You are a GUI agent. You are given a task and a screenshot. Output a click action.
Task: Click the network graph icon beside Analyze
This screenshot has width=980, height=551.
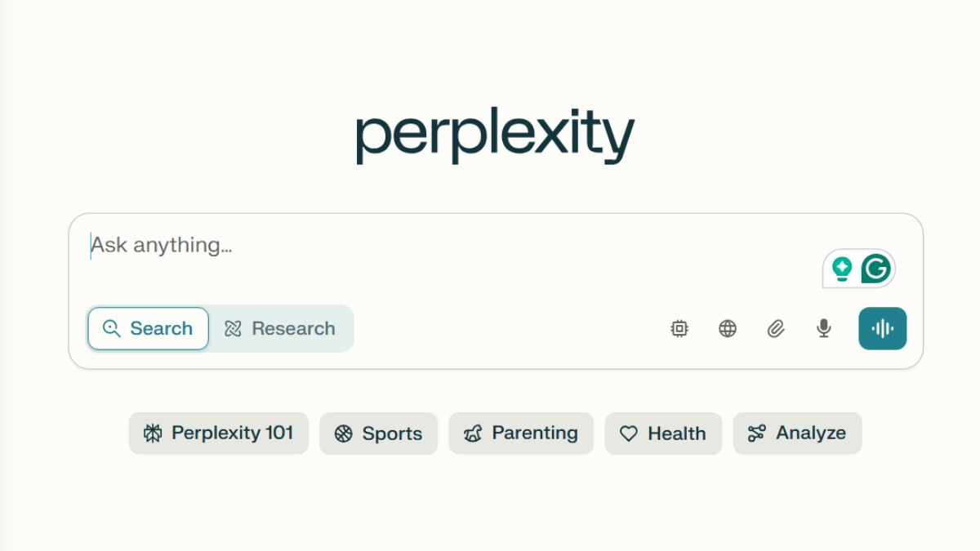(x=757, y=433)
